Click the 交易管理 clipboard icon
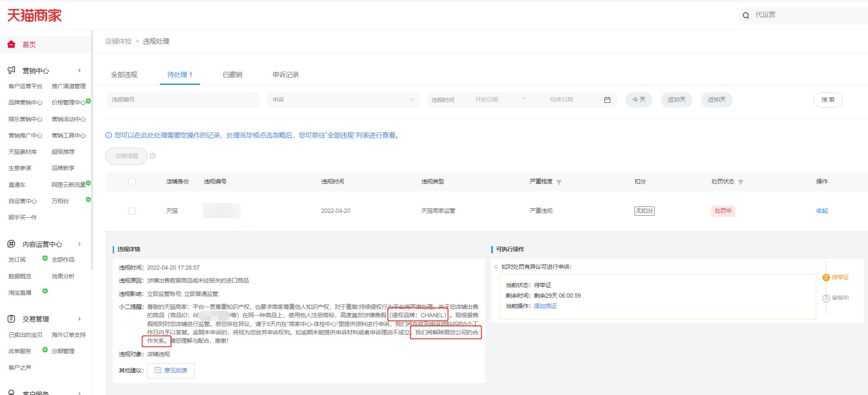 [11, 319]
